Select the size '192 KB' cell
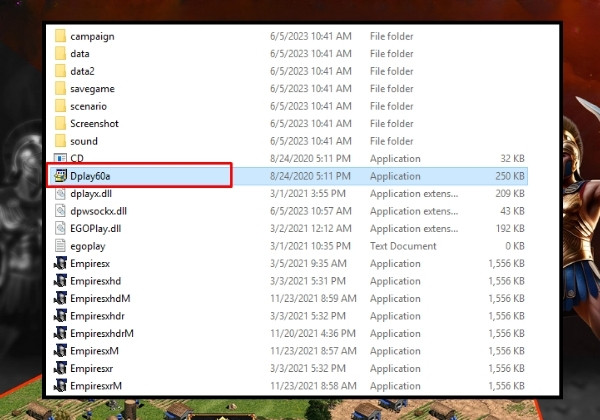Image resolution: width=600 pixels, height=420 pixels. [x=510, y=228]
